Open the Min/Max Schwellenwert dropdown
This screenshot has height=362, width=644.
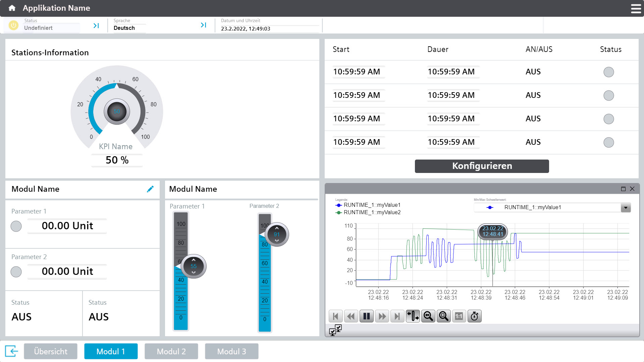(x=625, y=207)
